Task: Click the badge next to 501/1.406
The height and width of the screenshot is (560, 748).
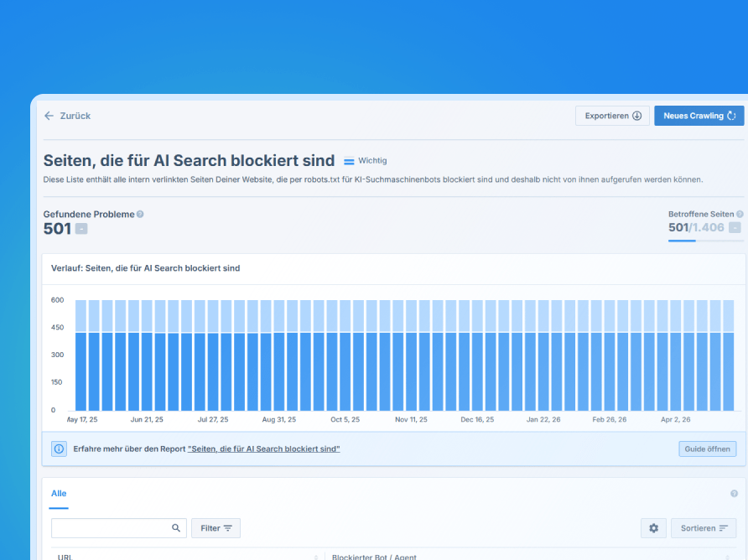Action: (x=735, y=227)
